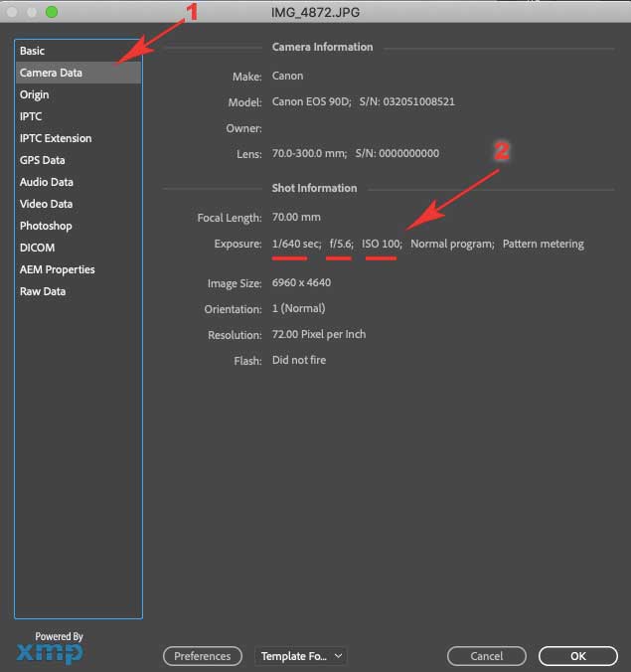Confirm with the OK button
The image size is (631, 672).
click(578, 656)
